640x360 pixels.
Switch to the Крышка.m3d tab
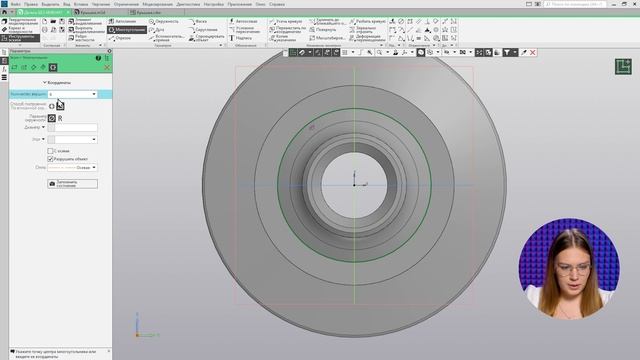click(93, 13)
